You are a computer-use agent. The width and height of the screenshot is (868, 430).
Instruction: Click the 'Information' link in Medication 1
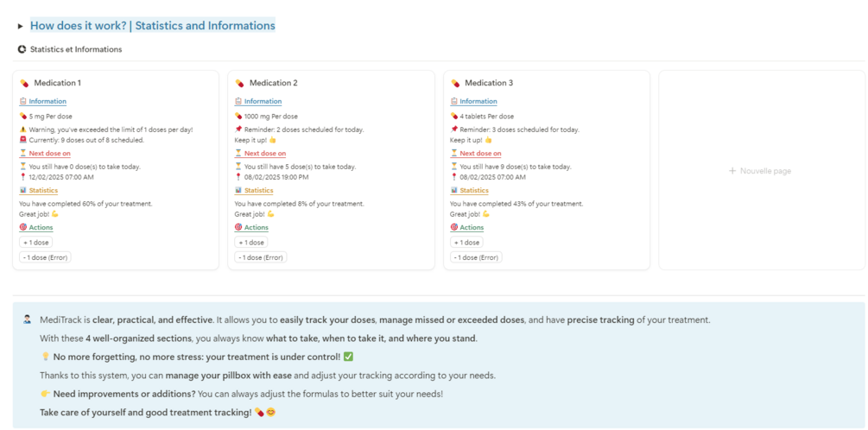click(x=48, y=102)
